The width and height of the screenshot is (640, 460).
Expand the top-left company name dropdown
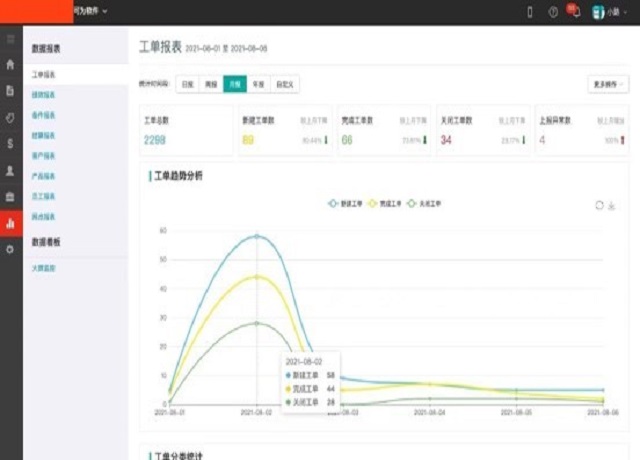[x=91, y=11]
